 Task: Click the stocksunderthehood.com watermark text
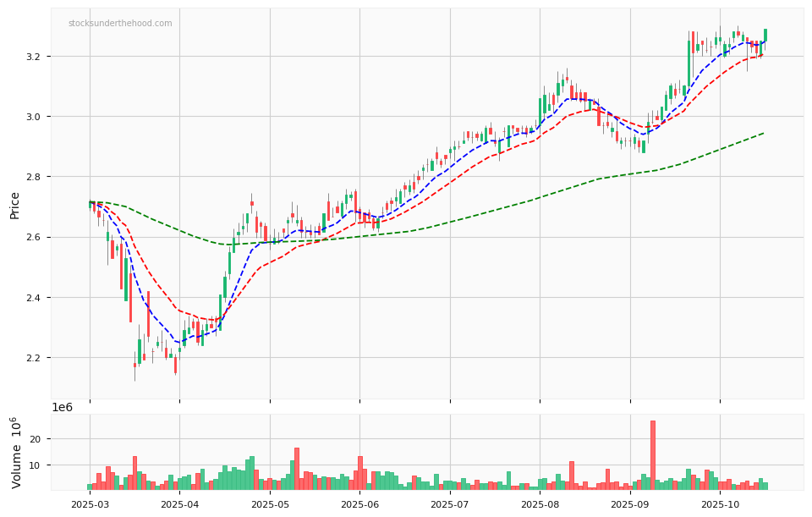120,24
